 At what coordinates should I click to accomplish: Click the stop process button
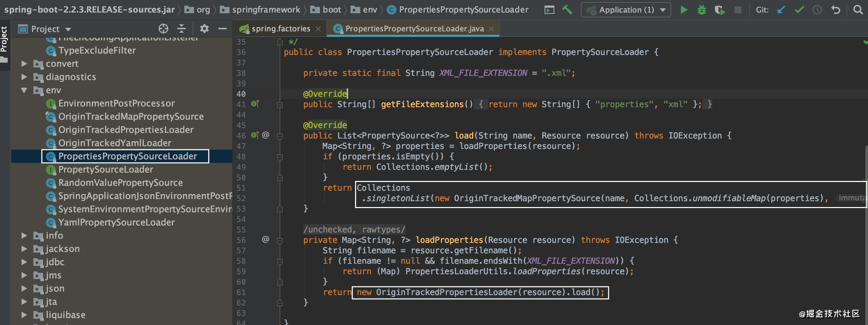pos(738,10)
